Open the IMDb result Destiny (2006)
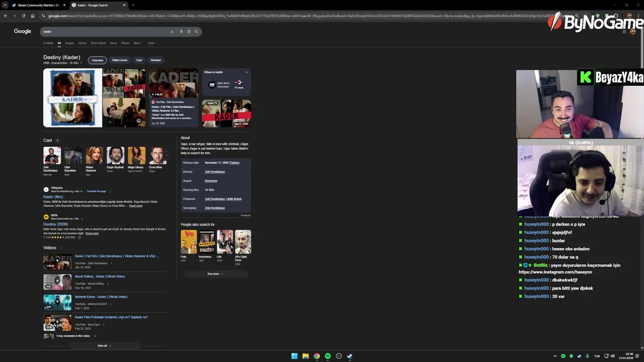This screenshot has width=644, height=362. [55, 224]
